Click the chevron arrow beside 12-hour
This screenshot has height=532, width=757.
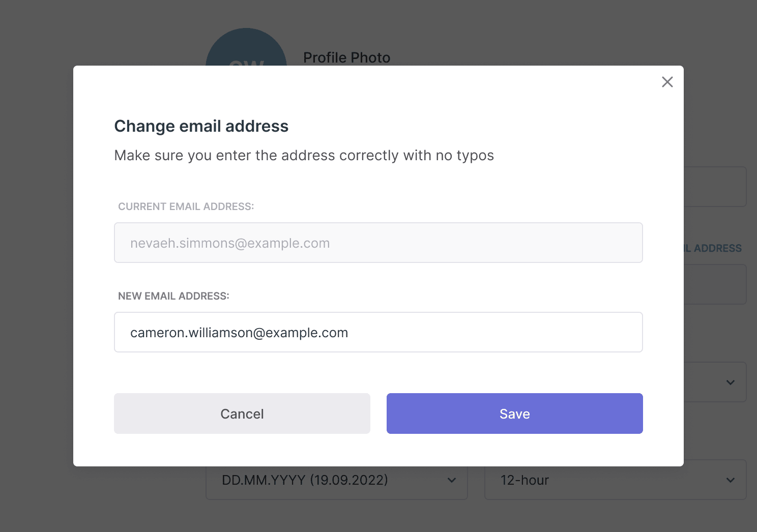click(730, 480)
